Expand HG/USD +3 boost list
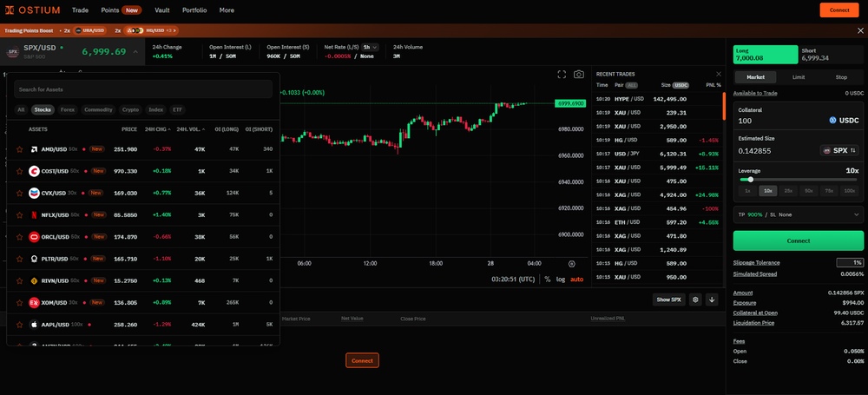The image size is (868, 395). 151,30
